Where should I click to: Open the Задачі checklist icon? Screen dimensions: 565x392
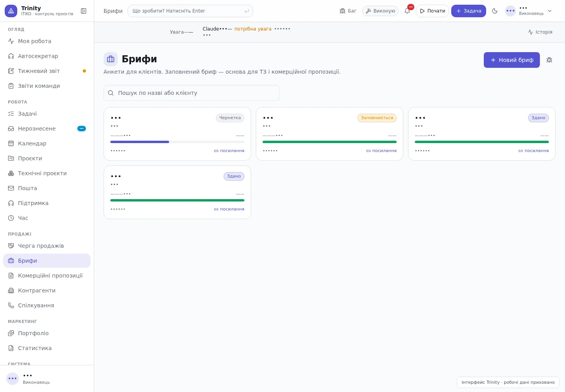(x=11, y=114)
